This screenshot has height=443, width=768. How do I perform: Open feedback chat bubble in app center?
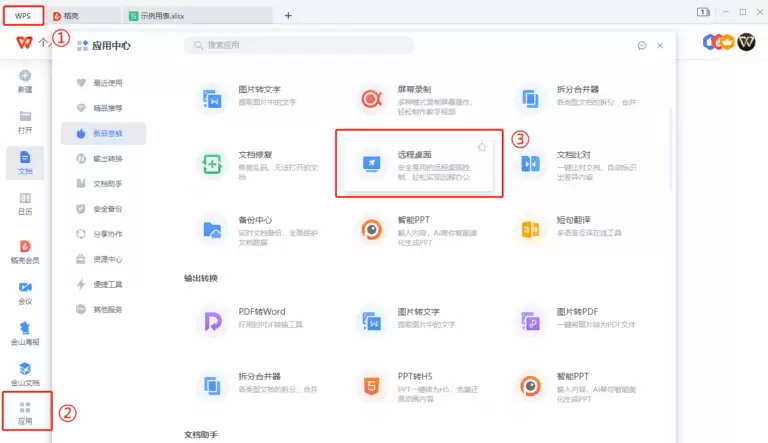click(x=642, y=46)
